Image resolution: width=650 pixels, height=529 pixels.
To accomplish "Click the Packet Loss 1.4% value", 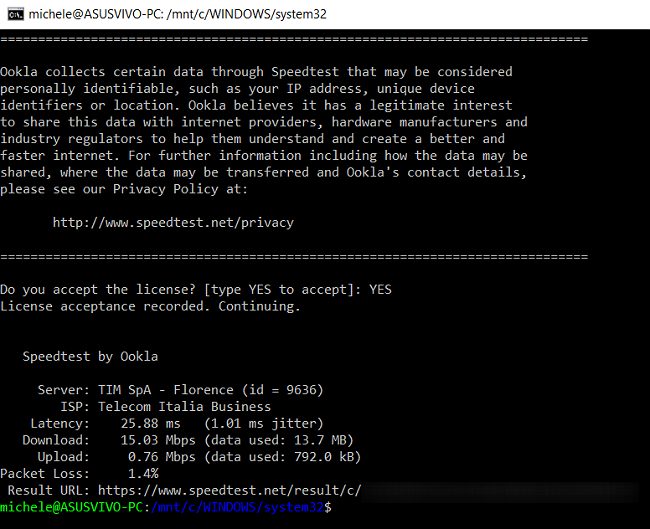I will coord(143,473).
